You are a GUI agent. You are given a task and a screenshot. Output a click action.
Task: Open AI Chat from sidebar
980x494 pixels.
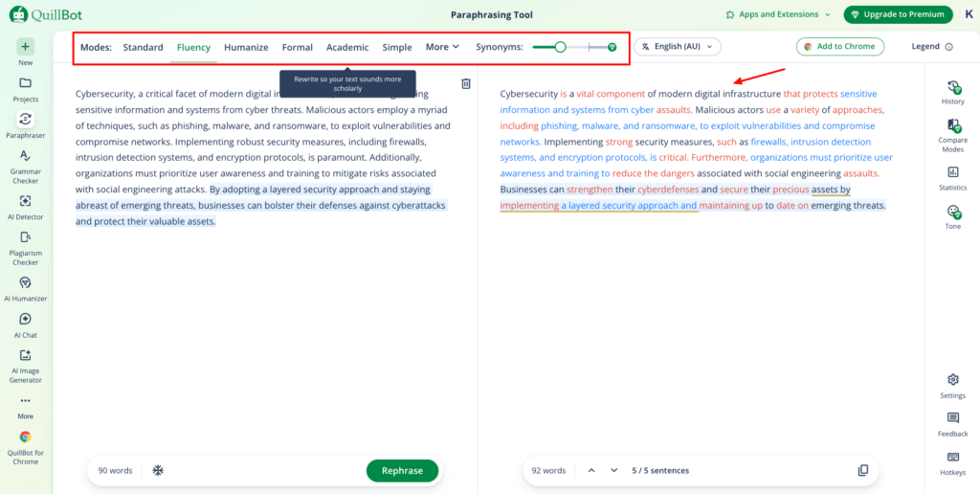(26, 326)
